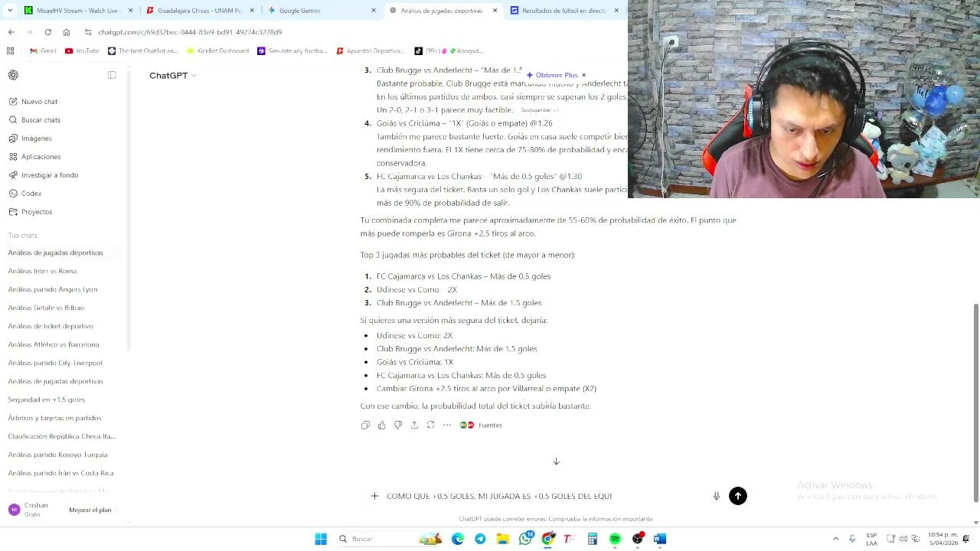Viewport: 980px width, 551px height.
Task: Open chat Clasificación República Checa
Action: point(61,436)
